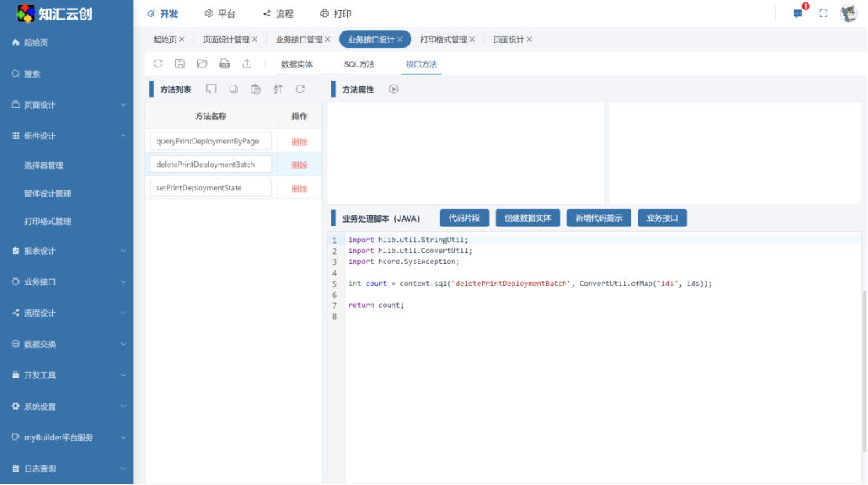Image resolution: width=868 pixels, height=485 pixels.
Task: Switch to the 页面设计 page tab
Action: pyautogui.click(x=508, y=39)
